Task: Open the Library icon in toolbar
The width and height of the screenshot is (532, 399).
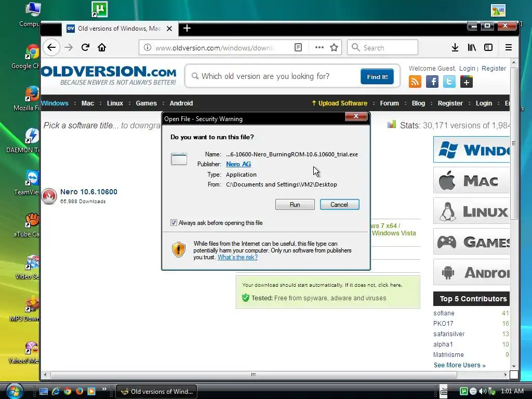Action: pos(472,47)
